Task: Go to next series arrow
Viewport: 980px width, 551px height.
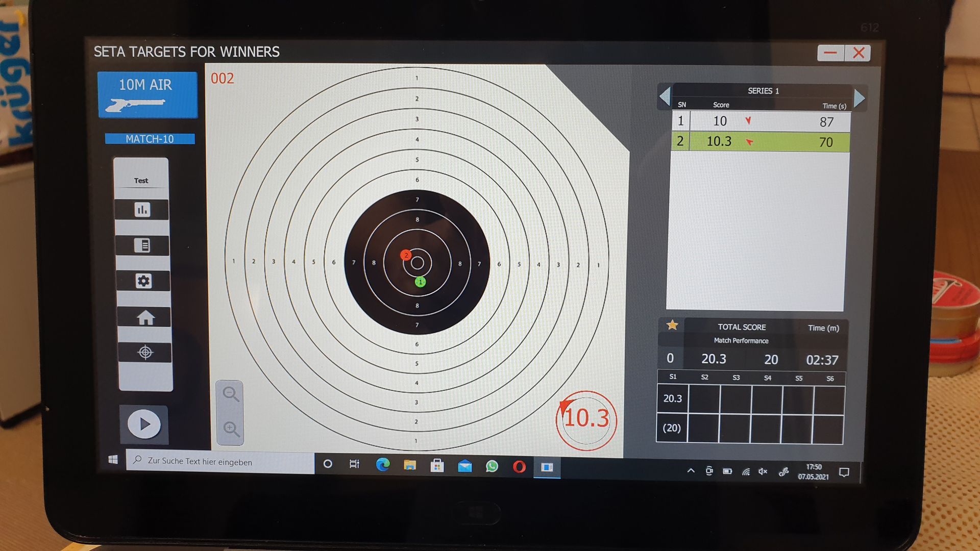Action: pyautogui.click(x=860, y=98)
